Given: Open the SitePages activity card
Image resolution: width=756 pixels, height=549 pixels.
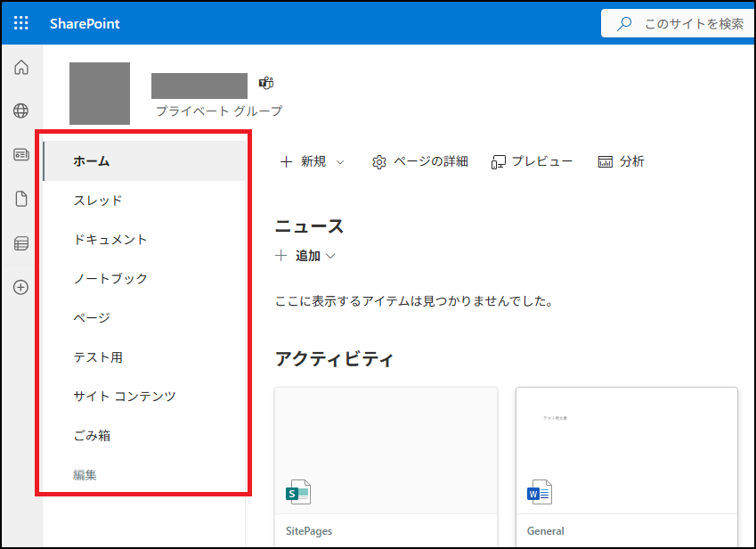Looking at the screenshot, I should [386, 468].
